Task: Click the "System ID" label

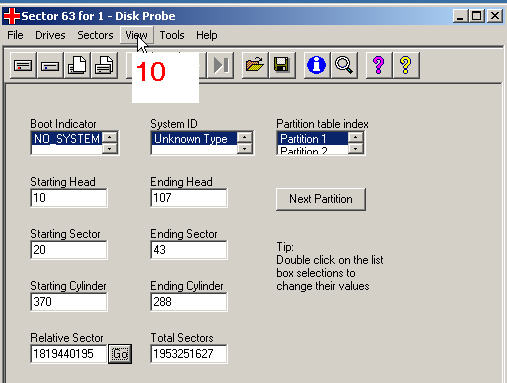Action: (174, 124)
